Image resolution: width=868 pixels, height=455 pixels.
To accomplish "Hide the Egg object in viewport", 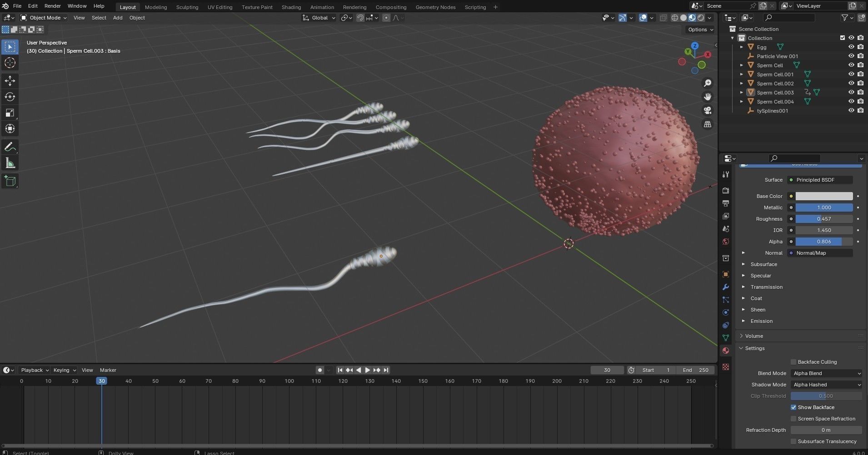I will pyautogui.click(x=851, y=47).
